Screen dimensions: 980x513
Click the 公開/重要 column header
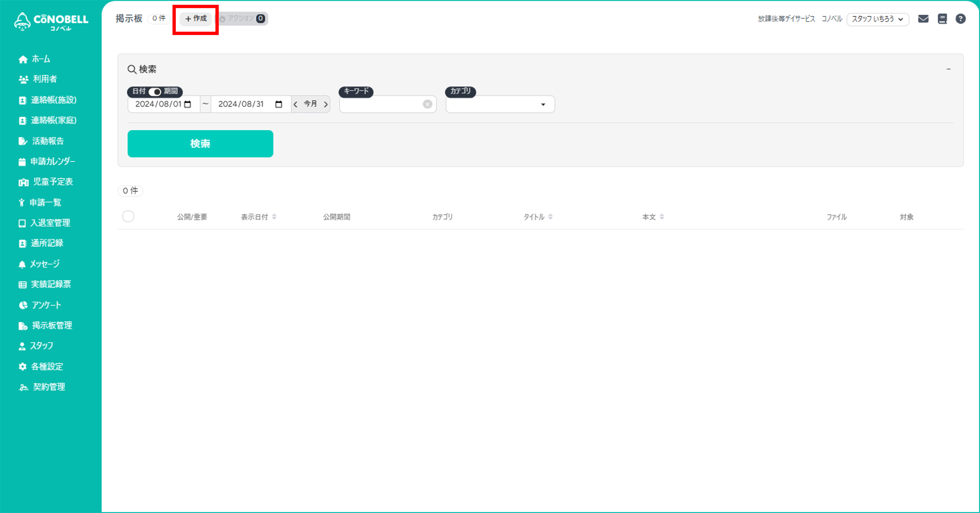pos(192,217)
